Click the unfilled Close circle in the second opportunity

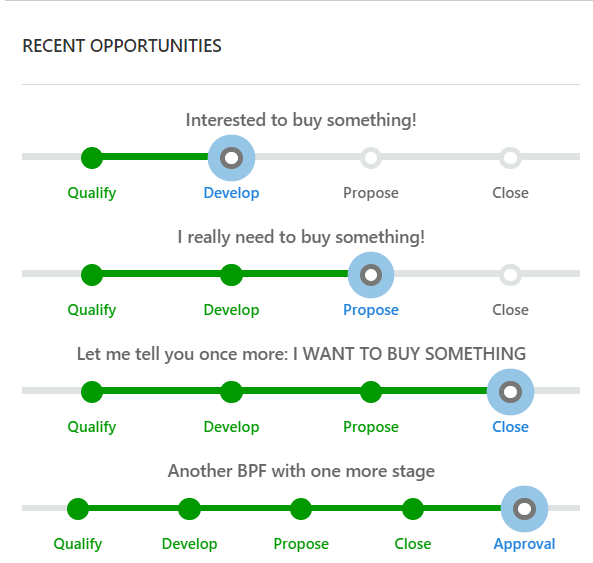click(510, 275)
